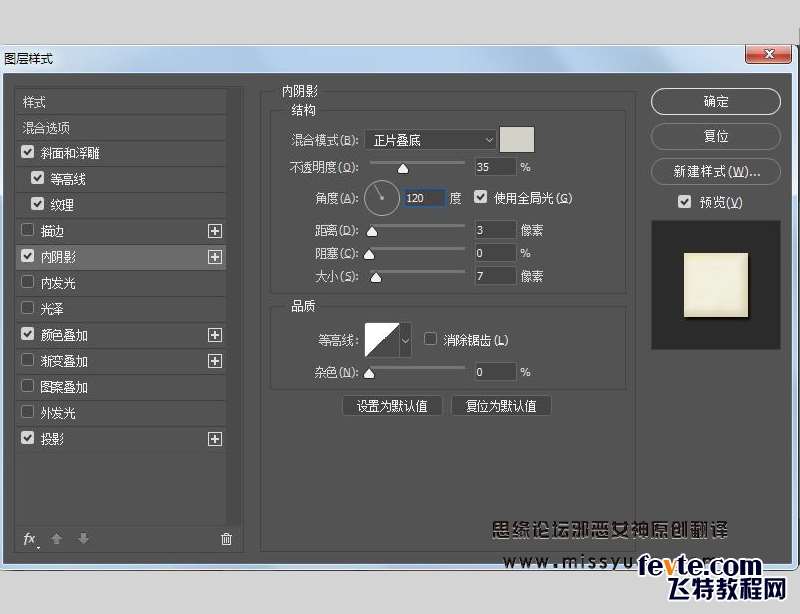Add another 投影 effect with plus icon

215,439
